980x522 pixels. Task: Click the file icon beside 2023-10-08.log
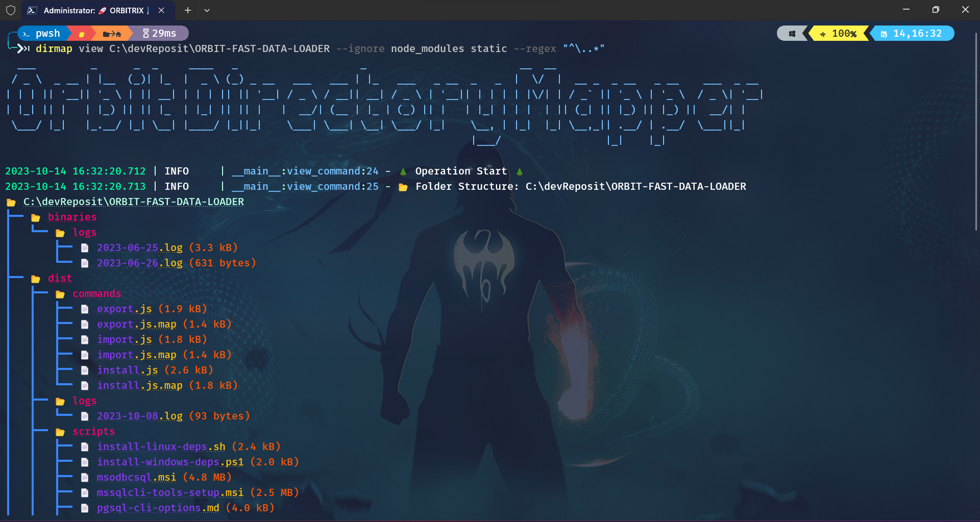(x=85, y=416)
